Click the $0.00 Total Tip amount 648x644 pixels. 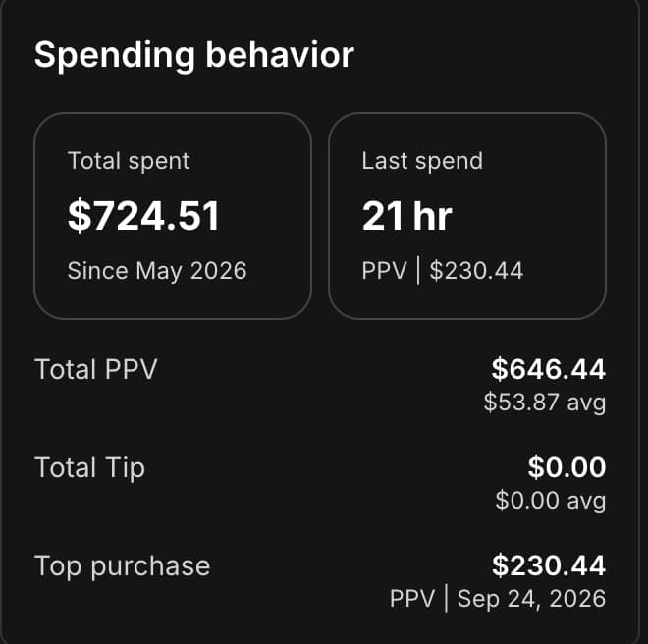click(x=567, y=467)
